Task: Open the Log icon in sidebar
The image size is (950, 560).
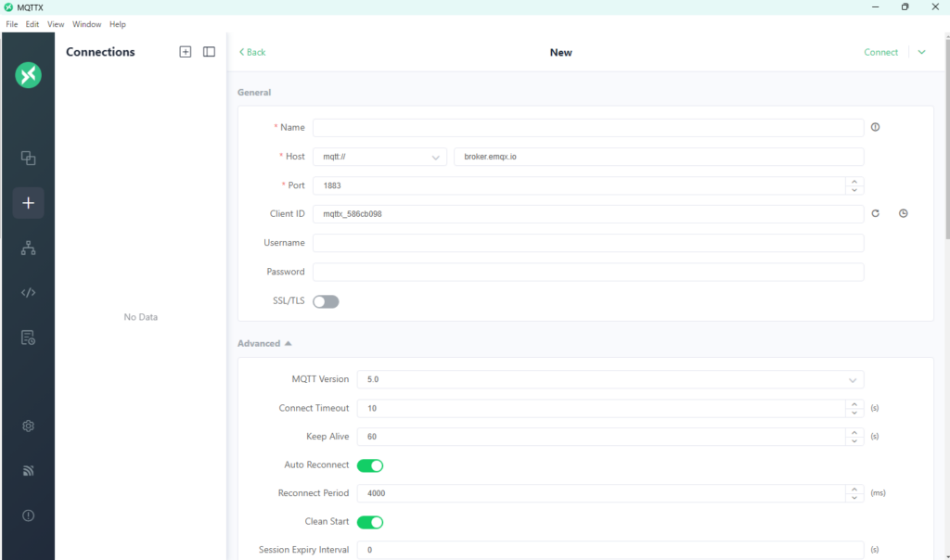Action: pyautogui.click(x=28, y=337)
